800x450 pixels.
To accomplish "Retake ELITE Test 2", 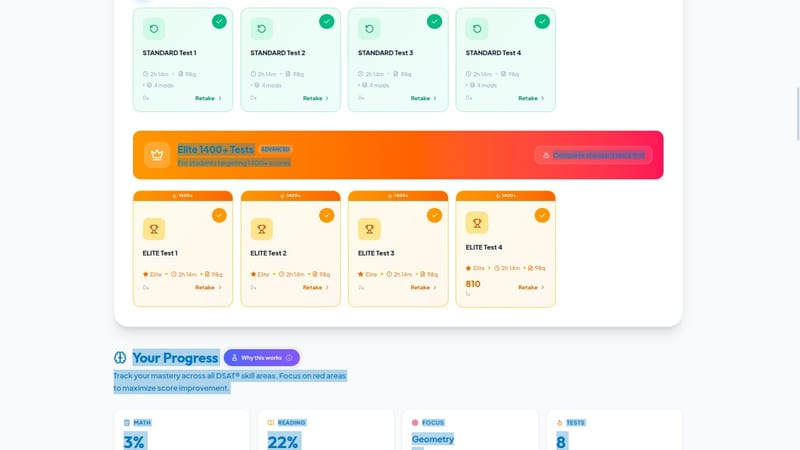I will [316, 287].
